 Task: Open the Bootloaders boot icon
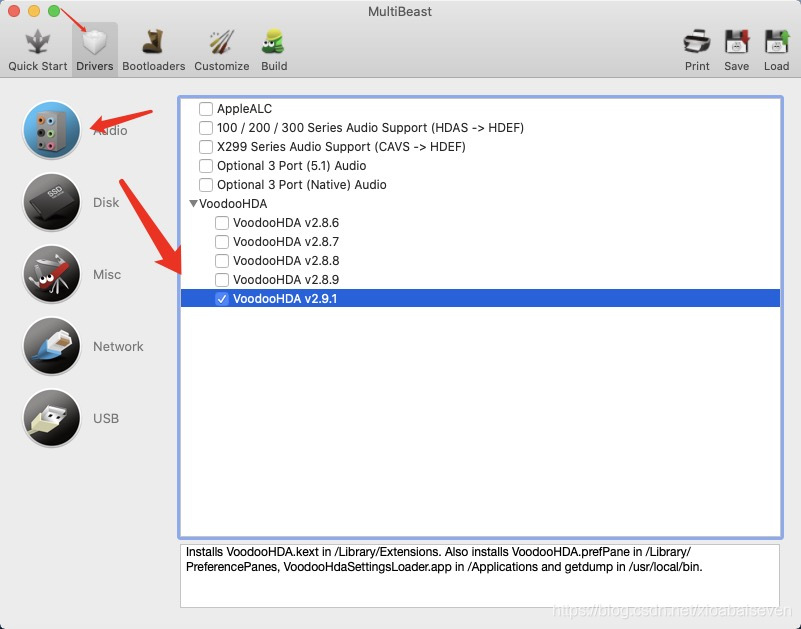(x=153, y=42)
